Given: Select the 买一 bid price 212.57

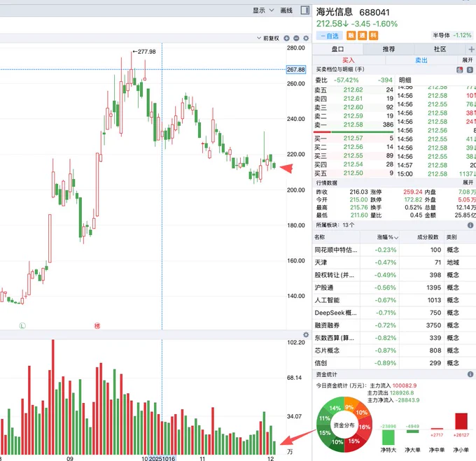Looking at the screenshot, I should 353,139.
